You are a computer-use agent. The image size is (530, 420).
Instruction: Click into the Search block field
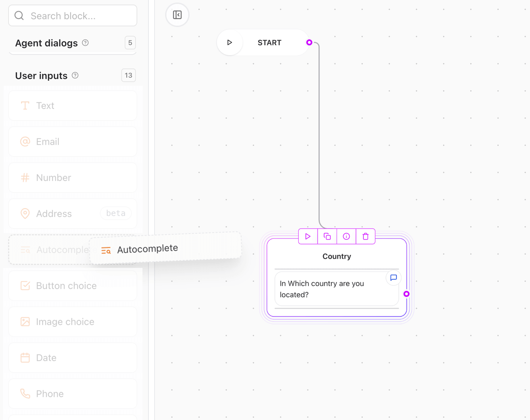tap(72, 16)
